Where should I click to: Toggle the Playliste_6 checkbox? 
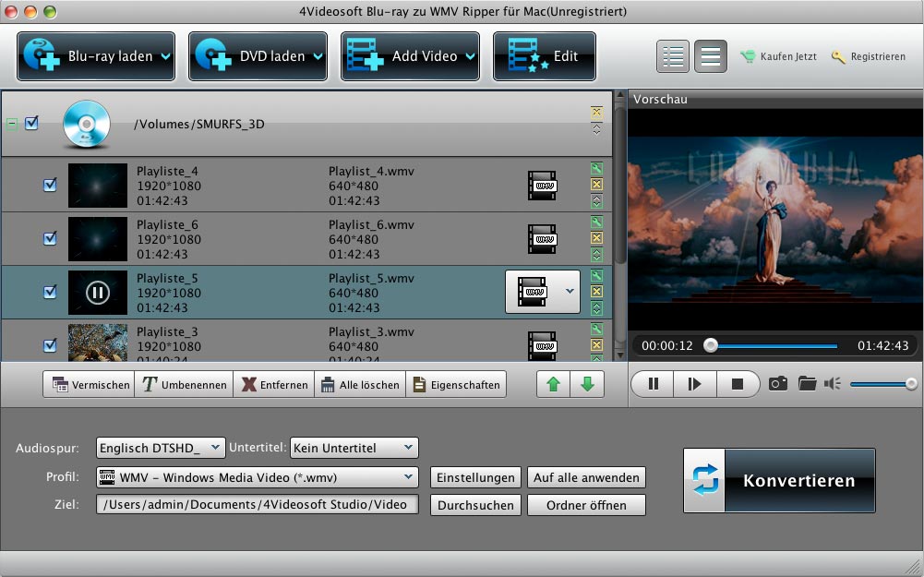[x=51, y=239]
